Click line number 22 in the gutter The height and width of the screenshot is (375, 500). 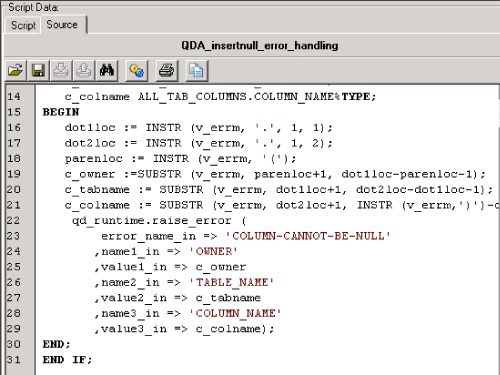pyautogui.click(x=13, y=220)
